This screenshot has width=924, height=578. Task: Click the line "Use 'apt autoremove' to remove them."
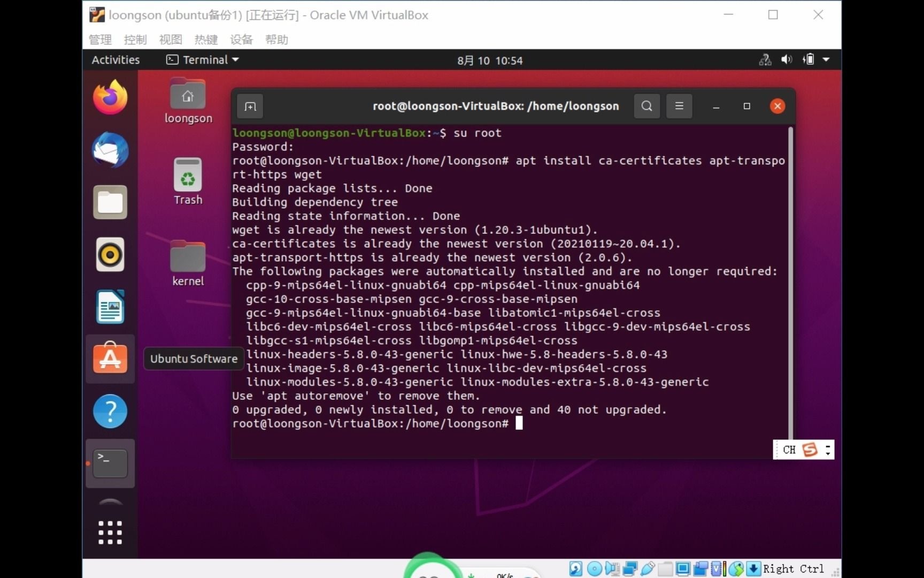356,396
